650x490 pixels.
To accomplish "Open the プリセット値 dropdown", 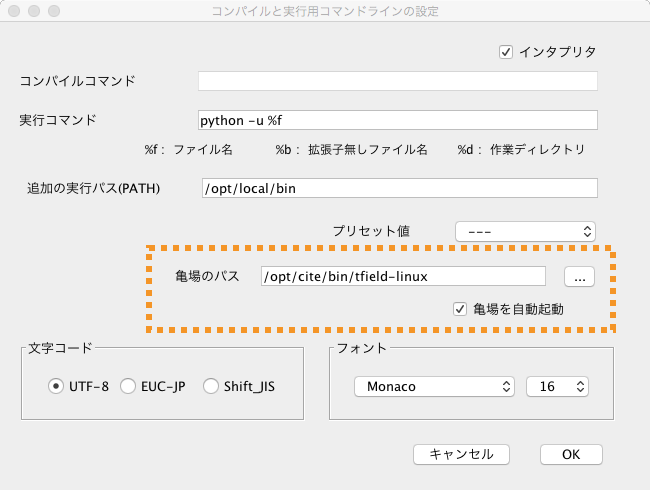I will tap(525, 230).
